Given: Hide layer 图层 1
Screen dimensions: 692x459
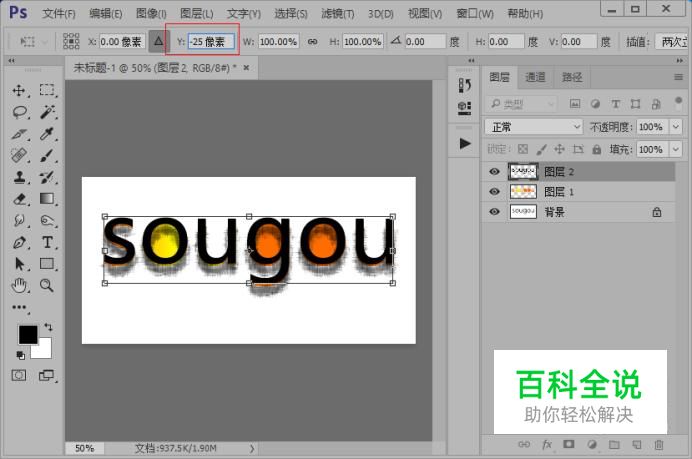Looking at the screenshot, I should pyautogui.click(x=494, y=192).
